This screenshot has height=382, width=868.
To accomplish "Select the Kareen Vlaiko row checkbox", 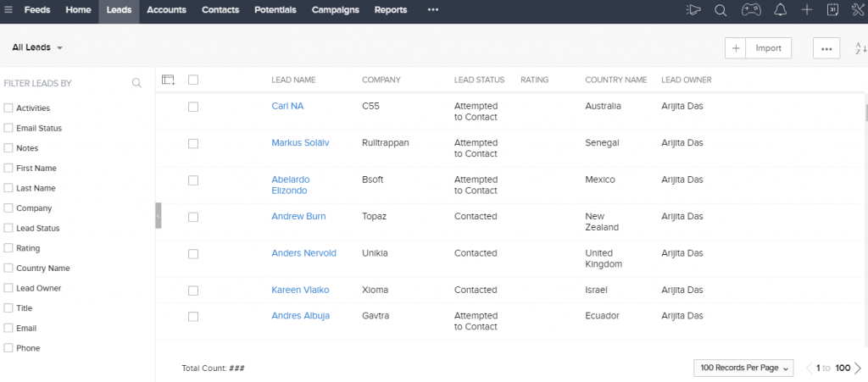I will pyautogui.click(x=193, y=291).
